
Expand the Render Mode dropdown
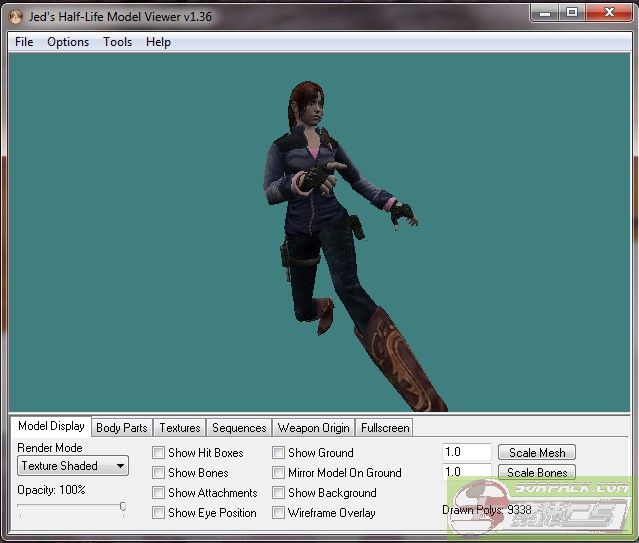click(73, 466)
